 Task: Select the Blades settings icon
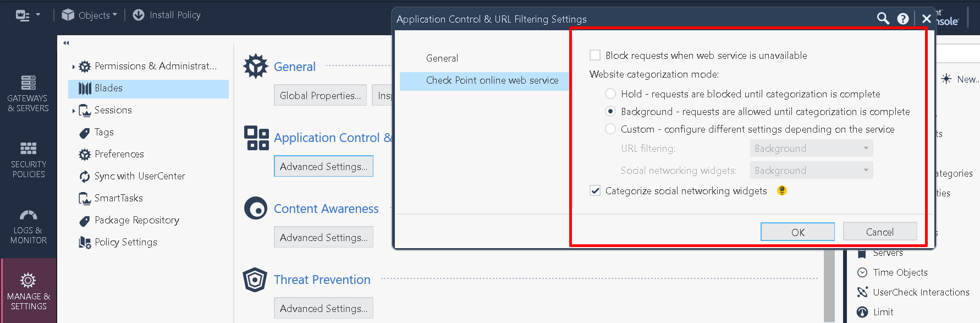pos(84,88)
